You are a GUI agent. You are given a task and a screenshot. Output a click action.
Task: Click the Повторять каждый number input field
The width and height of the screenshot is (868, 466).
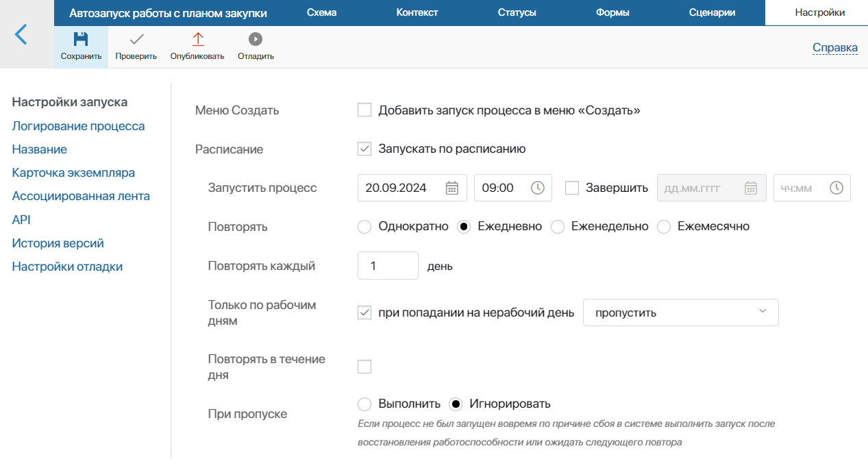(x=388, y=266)
